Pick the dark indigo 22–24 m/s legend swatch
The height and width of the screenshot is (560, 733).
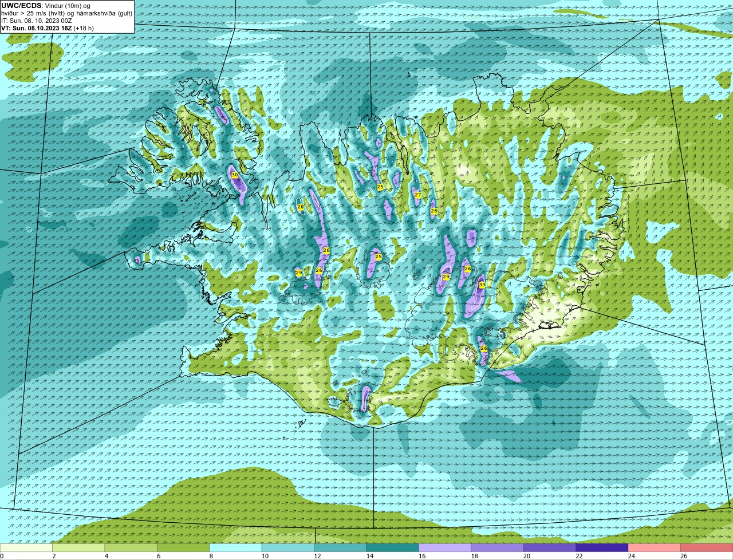point(602,547)
